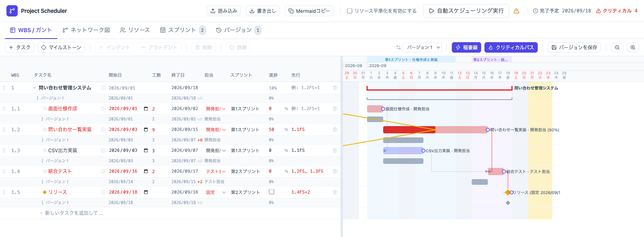The width and height of the screenshot is (644, 237).
Task: Click the クリティカル 4 indicator
Action: [617, 11]
